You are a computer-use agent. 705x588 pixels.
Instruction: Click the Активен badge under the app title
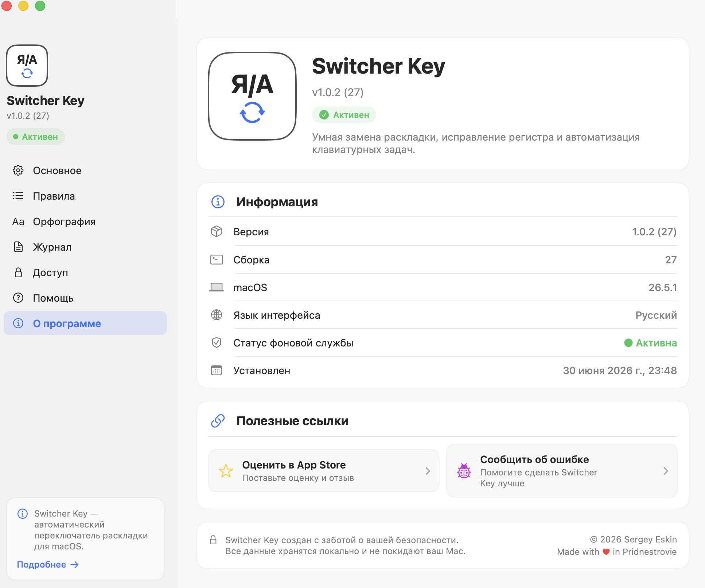344,115
